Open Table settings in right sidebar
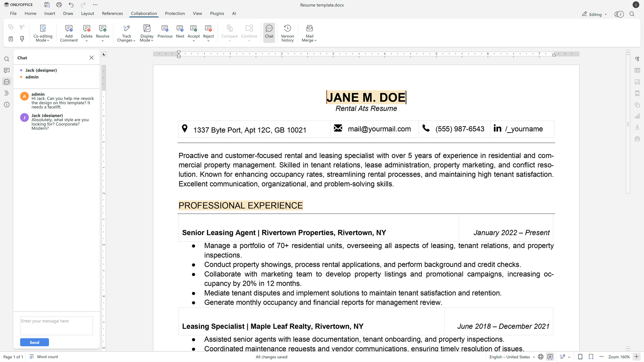Image resolution: width=644 pixels, height=362 pixels. coord(637,70)
